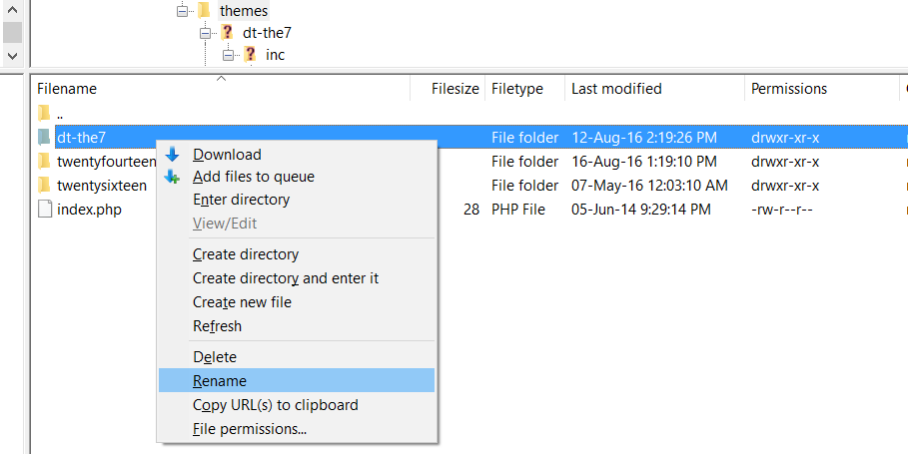Click the twentysixteen folder icon
This screenshot has height=454, width=908.
[44, 185]
